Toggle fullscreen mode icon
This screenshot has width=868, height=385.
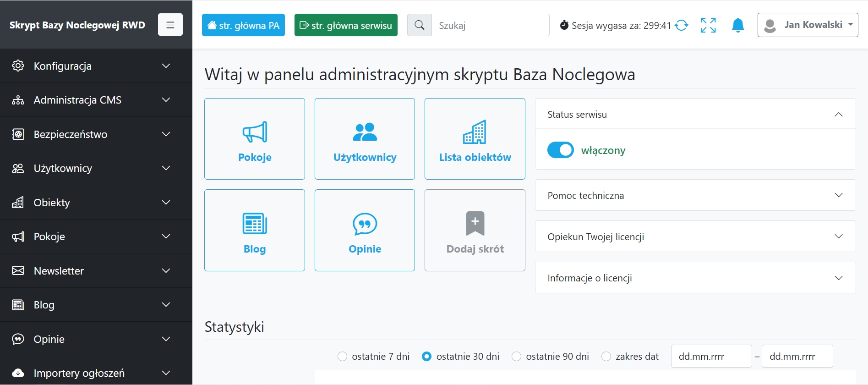[x=708, y=25]
